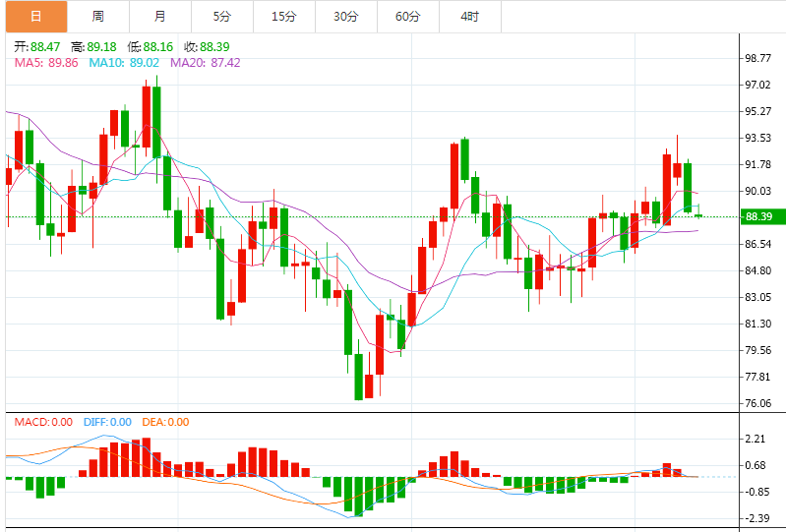This screenshot has height=532, width=786.
Task: Click the DIFF:0.00 label
Action: point(108,422)
